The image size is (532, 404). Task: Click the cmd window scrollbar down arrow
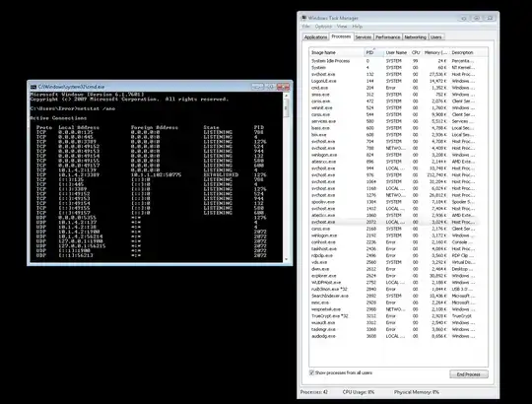point(286,259)
